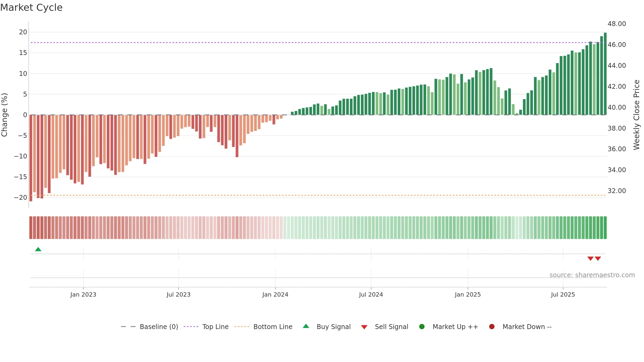Image resolution: width=644 pixels, height=362 pixels.
Task: Click the Jul 2023 axis label
Action: tap(178, 294)
